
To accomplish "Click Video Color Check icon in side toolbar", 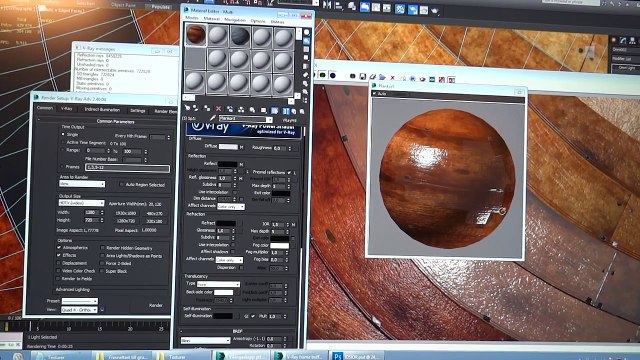I will pyautogui.click(x=306, y=67).
